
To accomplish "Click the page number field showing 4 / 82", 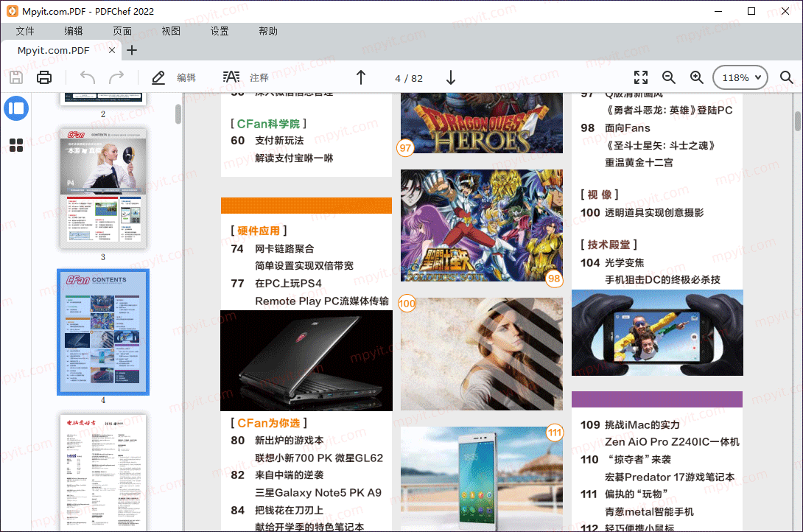I will coord(409,78).
